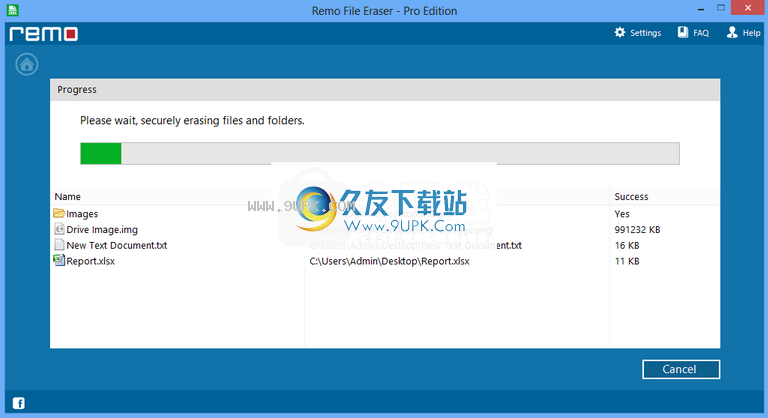Click the Remo logo
Viewport: 768px width, 418px height.
[x=44, y=33]
